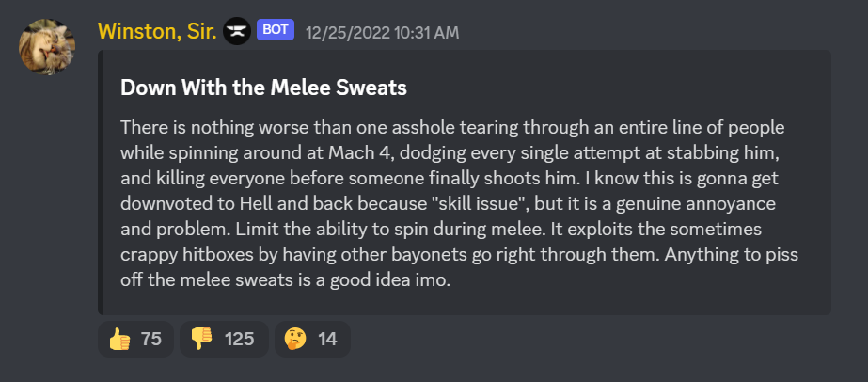868x382 pixels.
Task: Click the embed title Down With the Melee Sweats
Action: [263, 88]
